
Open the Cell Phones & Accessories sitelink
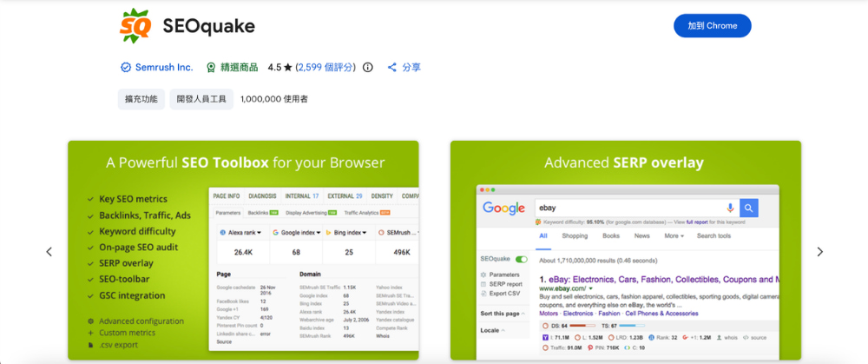point(661,314)
